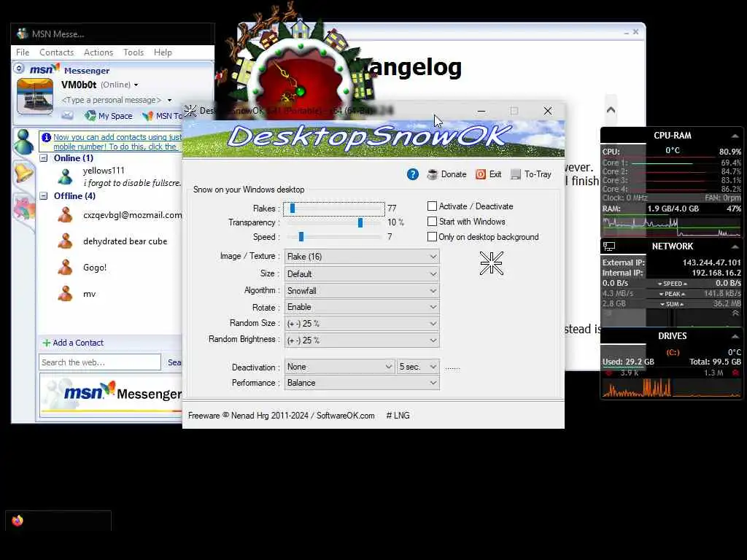
Task: Click the Christmas clock desktop widget
Action: [x=299, y=66]
